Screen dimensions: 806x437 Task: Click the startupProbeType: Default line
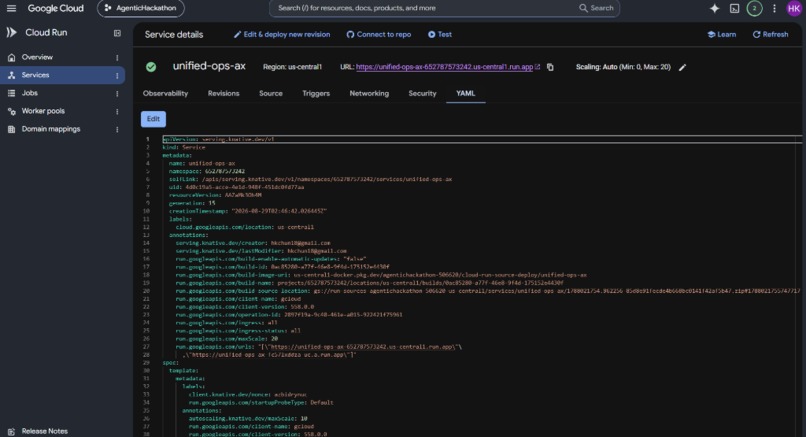click(x=261, y=403)
